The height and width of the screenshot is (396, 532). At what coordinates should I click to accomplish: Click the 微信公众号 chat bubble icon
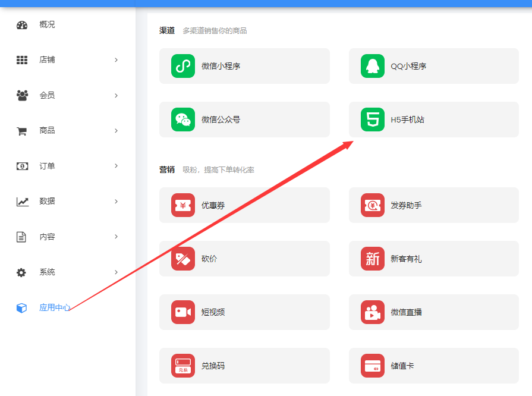click(183, 120)
